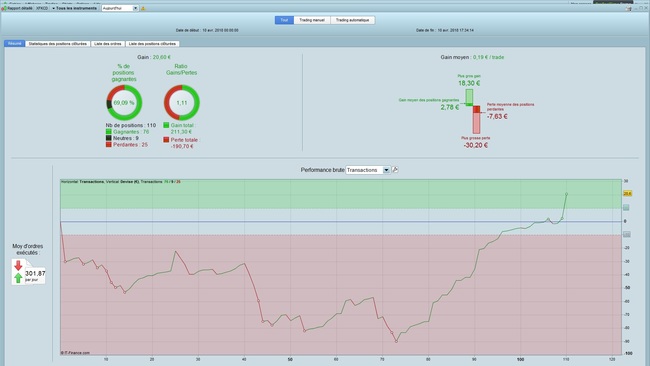Click the 'Ratio Gains/Pertes' heading
This screenshot has width=650, height=366.
pos(181,69)
